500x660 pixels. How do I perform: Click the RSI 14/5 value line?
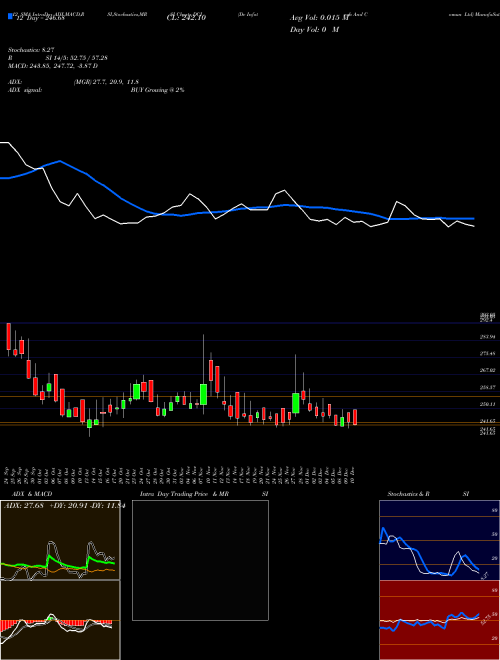coord(58,58)
